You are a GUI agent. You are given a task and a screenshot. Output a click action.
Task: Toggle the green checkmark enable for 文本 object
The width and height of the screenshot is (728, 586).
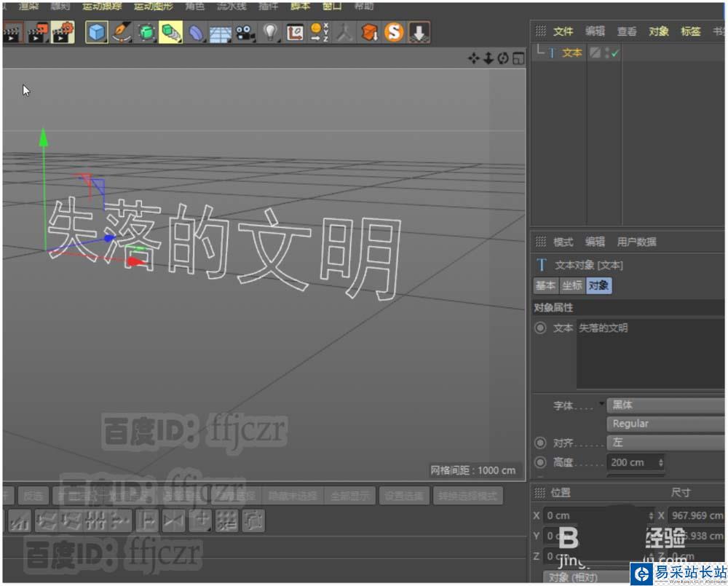point(615,53)
